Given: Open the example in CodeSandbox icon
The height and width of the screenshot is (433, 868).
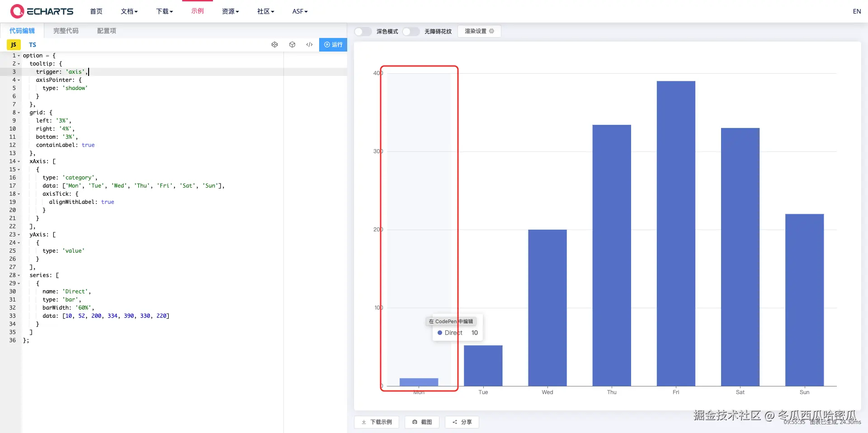Looking at the screenshot, I should click(x=292, y=45).
